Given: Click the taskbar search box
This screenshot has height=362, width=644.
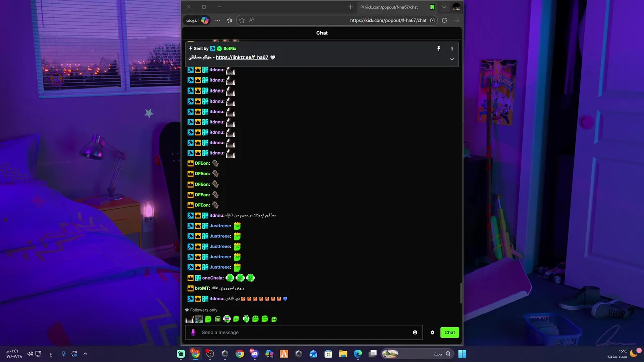Looking at the screenshot, I should (418, 354).
